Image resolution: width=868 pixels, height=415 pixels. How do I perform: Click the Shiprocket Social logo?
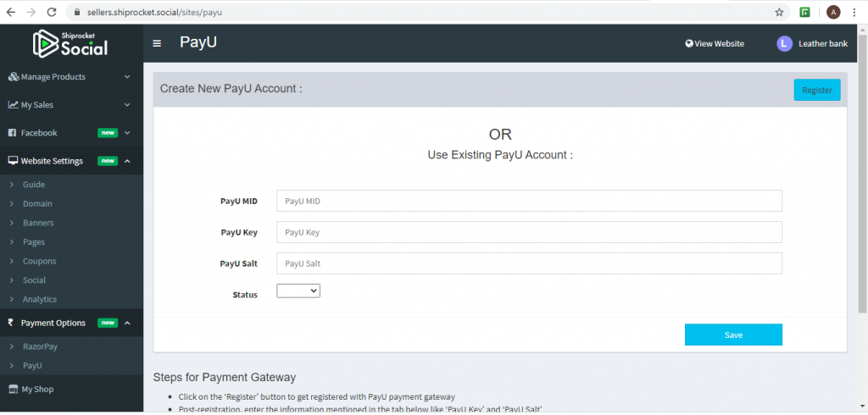[x=70, y=43]
